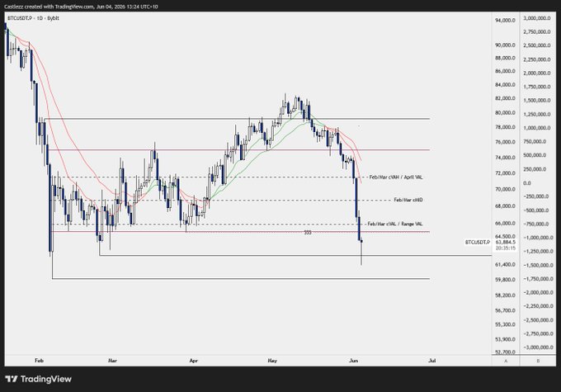The height and width of the screenshot is (392, 561).
Task: Click the 58,200.0 price axis label
Action: pos(505,295)
